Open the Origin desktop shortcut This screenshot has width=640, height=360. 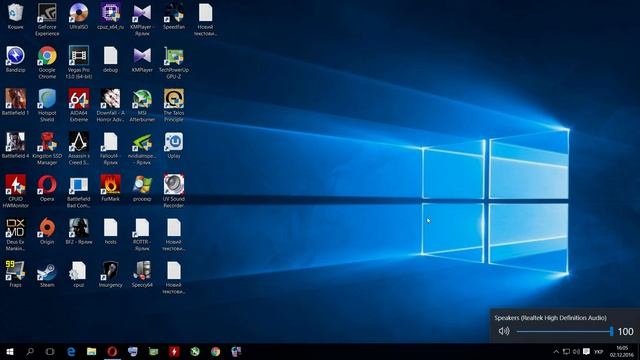47,231
